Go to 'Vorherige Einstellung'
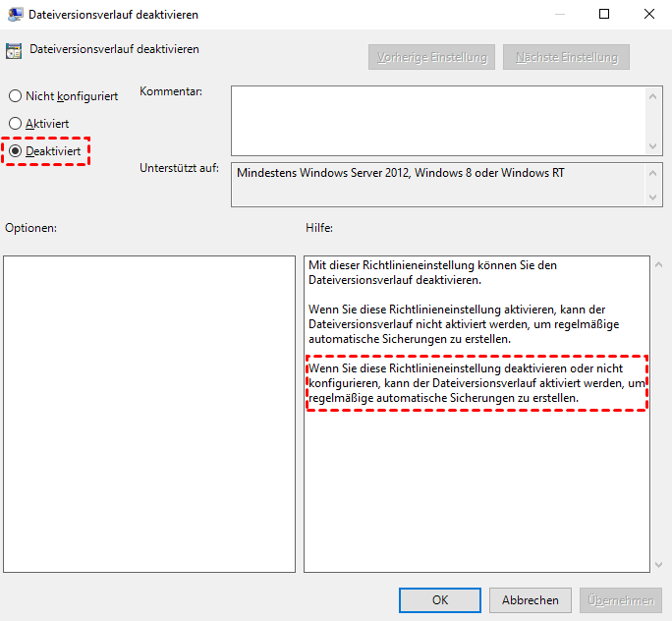Screen dimensions: 672x621 click(431, 57)
